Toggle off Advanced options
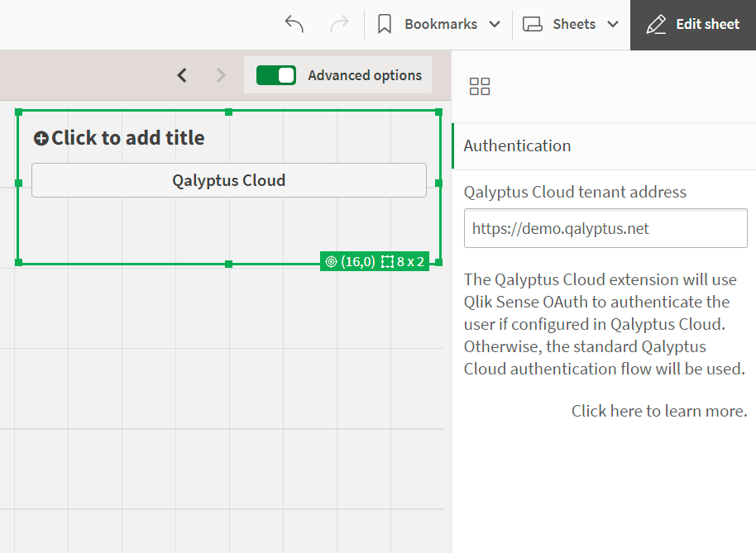 click(x=276, y=74)
